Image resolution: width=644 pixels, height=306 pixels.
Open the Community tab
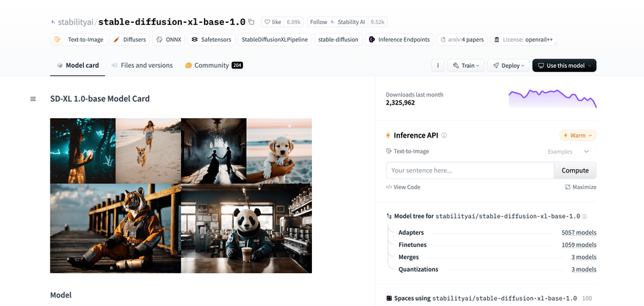coord(213,66)
